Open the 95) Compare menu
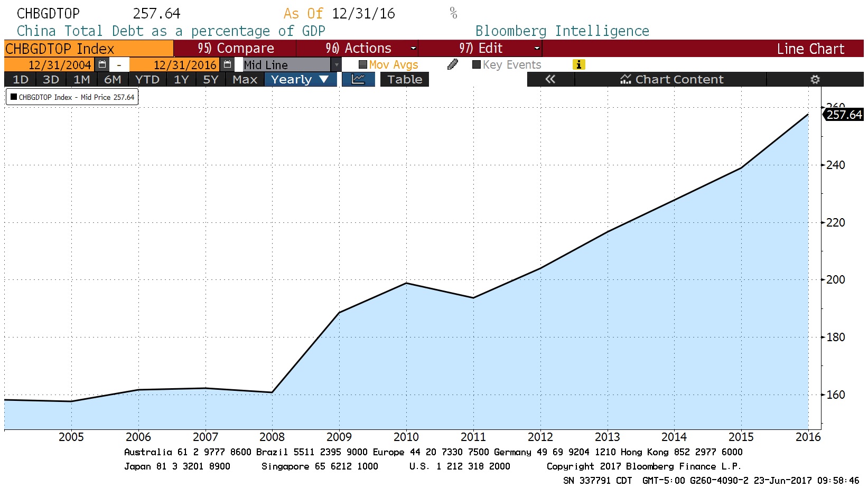 236,48
